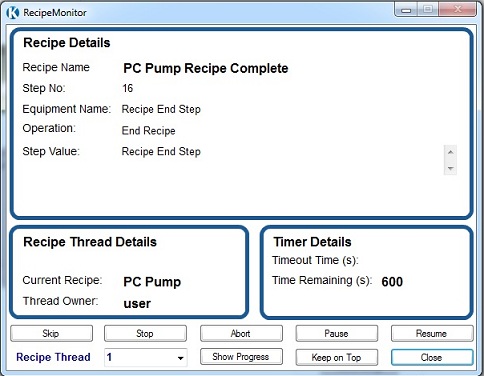The image size is (484, 376).
Task: Click the Time Remaining value 600
Action: (392, 282)
